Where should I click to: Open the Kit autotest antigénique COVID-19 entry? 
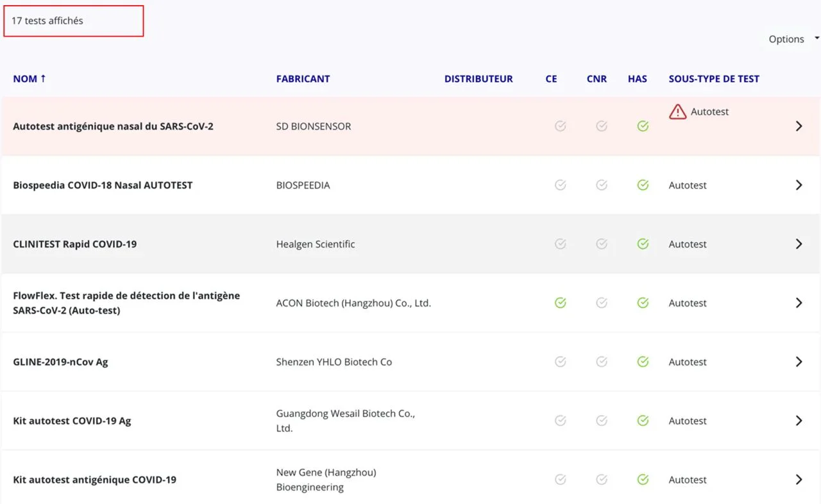[94, 480]
